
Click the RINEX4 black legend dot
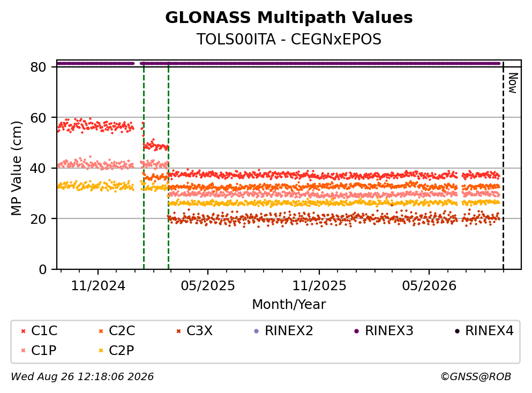[457, 331]
